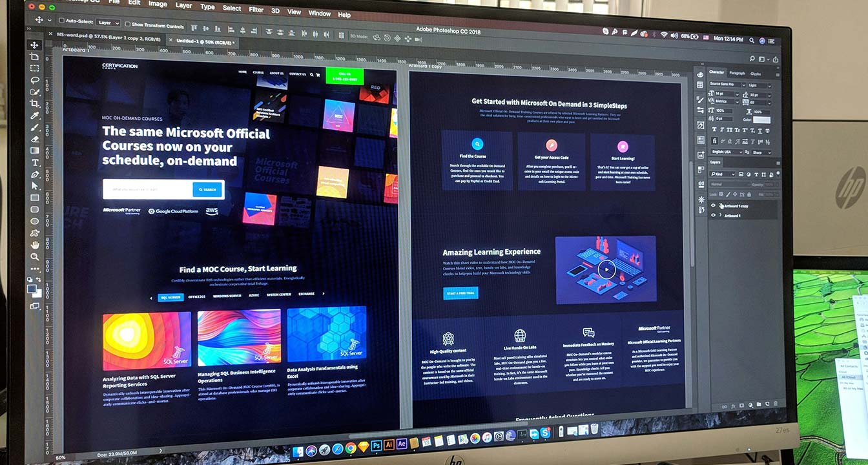
Task: Hide the Artboard 1 copy layer
Action: pos(713,206)
